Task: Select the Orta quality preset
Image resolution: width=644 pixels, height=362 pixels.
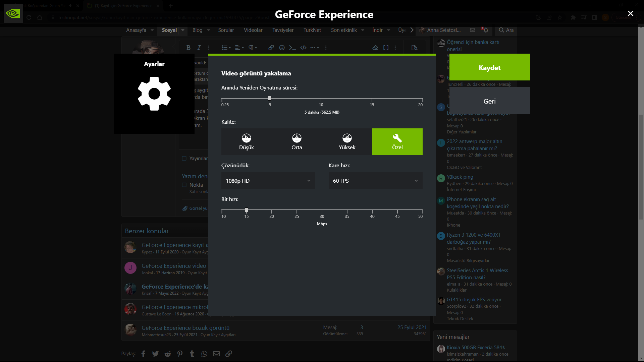Action: pyautogui.click(x=297, y=141)
